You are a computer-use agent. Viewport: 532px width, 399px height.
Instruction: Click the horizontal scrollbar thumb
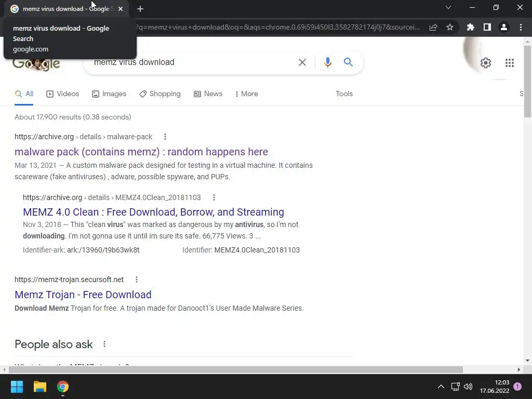click(x=235, y=369)
